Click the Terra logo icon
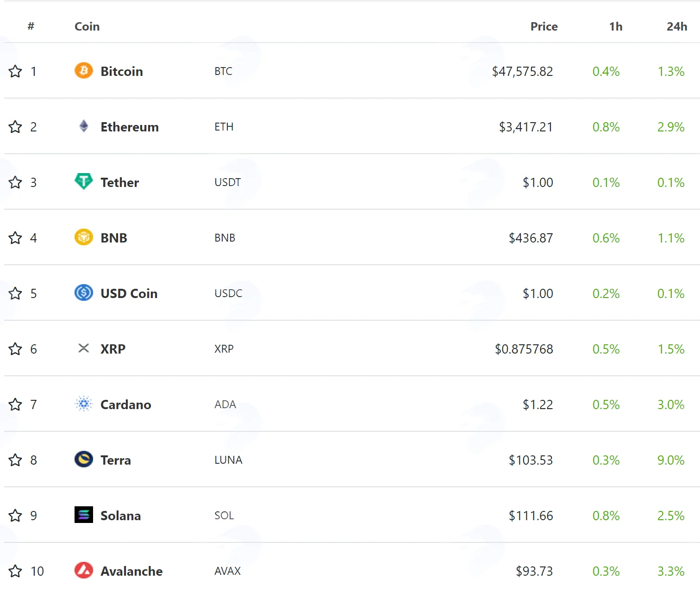The height and width of the screenshot is (597, 700). 84,459
